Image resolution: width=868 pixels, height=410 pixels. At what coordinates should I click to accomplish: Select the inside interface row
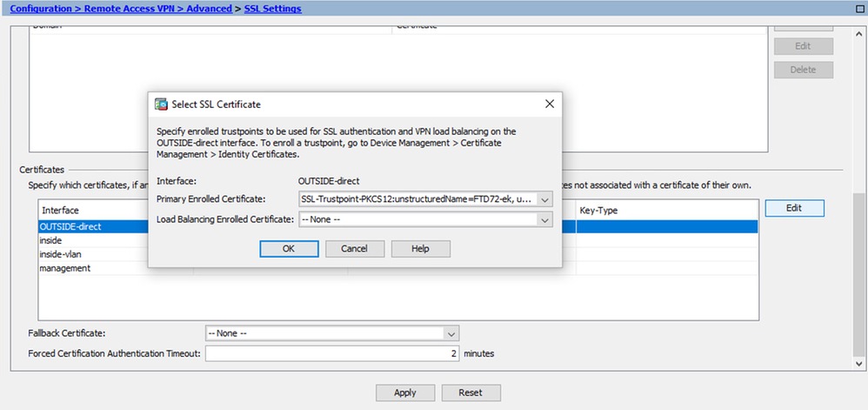tap(398, 240)
